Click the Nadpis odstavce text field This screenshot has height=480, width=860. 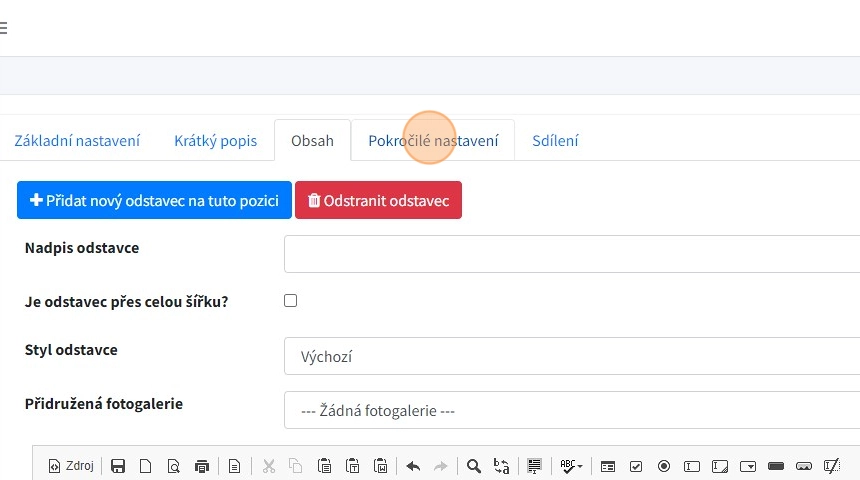[572, 254]
